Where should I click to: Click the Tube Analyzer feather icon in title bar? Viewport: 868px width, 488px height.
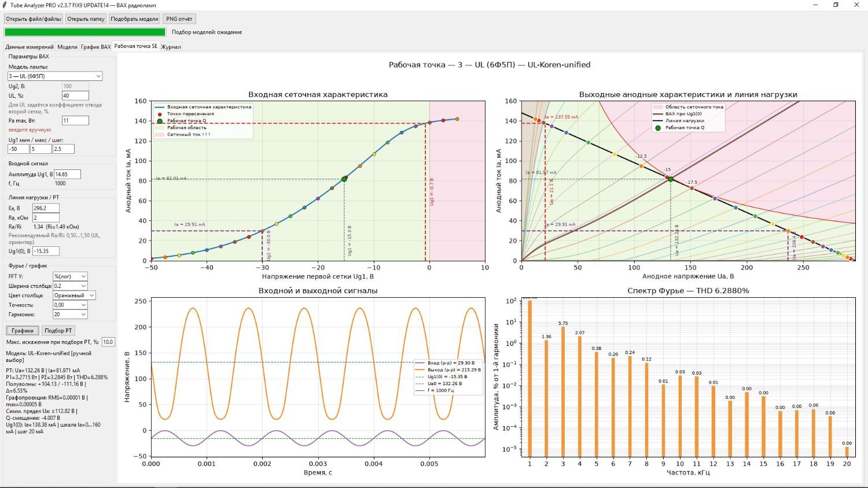[5, 5]
